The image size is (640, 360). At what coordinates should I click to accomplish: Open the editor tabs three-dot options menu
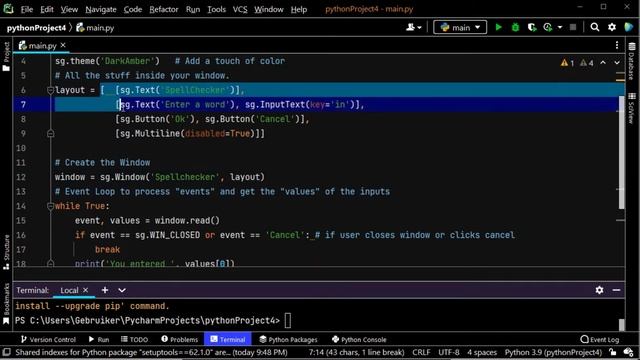(617, 45)
